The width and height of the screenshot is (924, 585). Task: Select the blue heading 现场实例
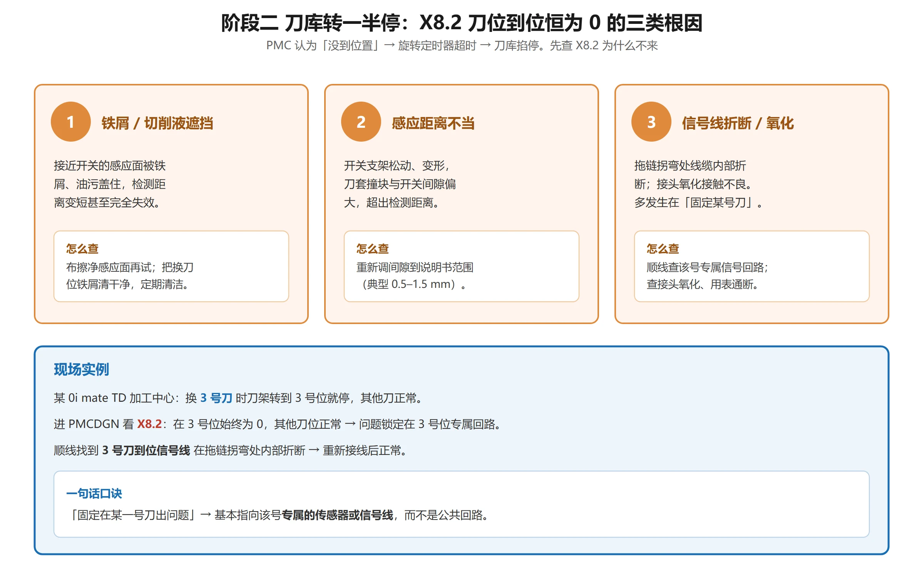point(81,369)
